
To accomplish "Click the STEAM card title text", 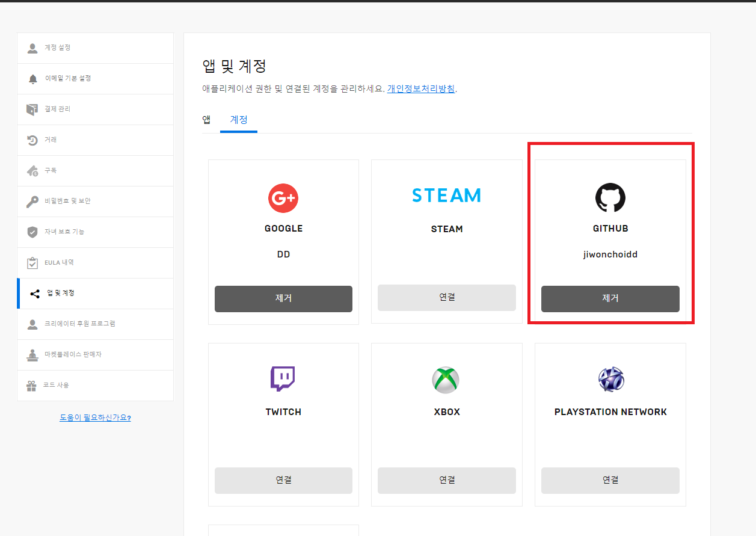I will (447, 229).
